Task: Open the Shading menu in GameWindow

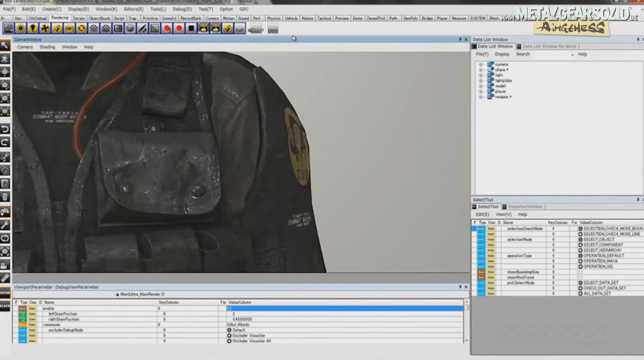Action: (47, 47)
